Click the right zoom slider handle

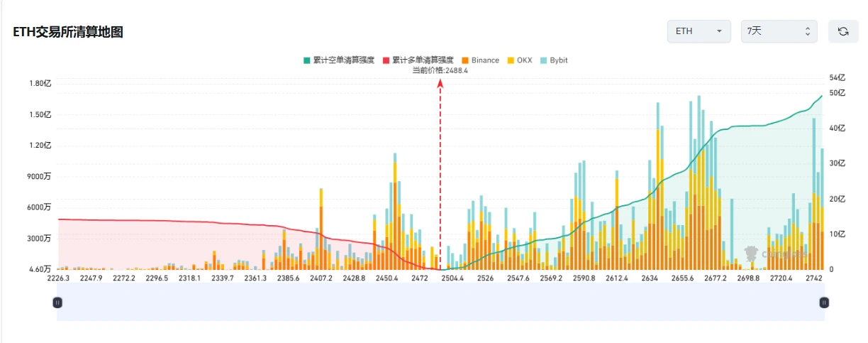pos(824,303)
